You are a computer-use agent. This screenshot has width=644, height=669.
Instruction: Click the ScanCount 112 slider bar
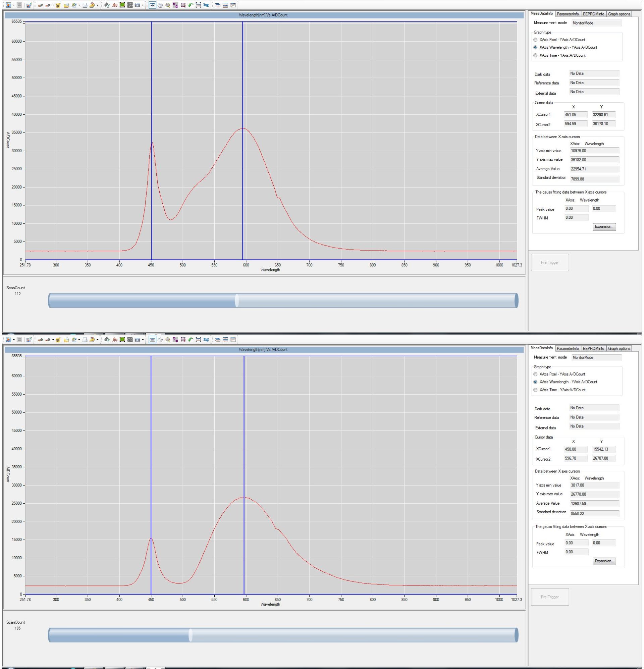283,300
